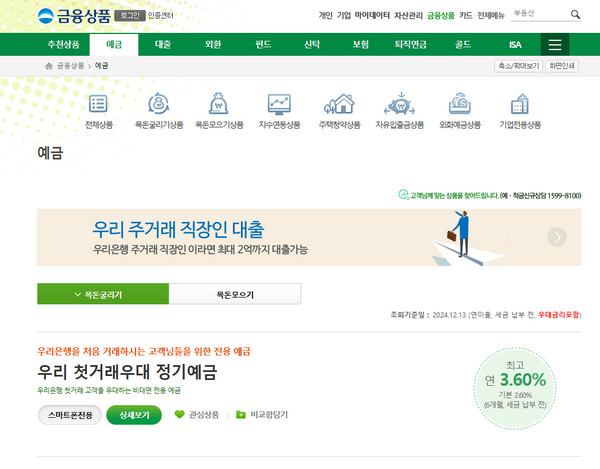Open the 예금 menu tab
Image resolution: width=600 pixels, height=469 pixels.
114,45
